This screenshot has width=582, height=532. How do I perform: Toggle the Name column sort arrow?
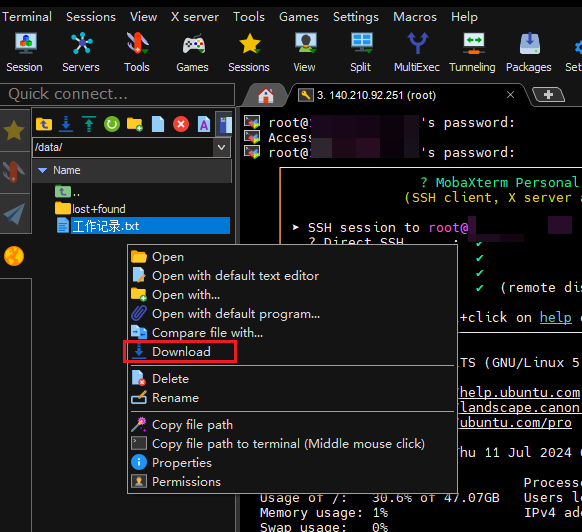point(43,170)
